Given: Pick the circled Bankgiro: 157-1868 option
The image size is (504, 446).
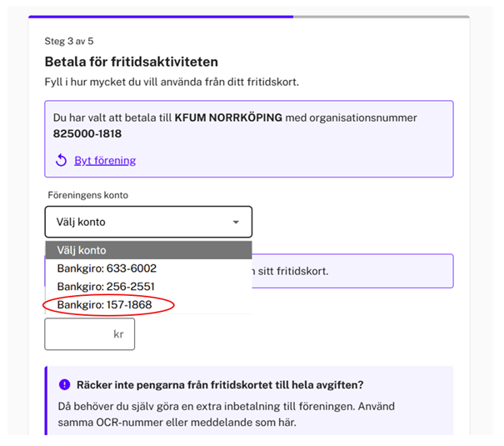Looking at the screenshot, I should tap(107, 305).
